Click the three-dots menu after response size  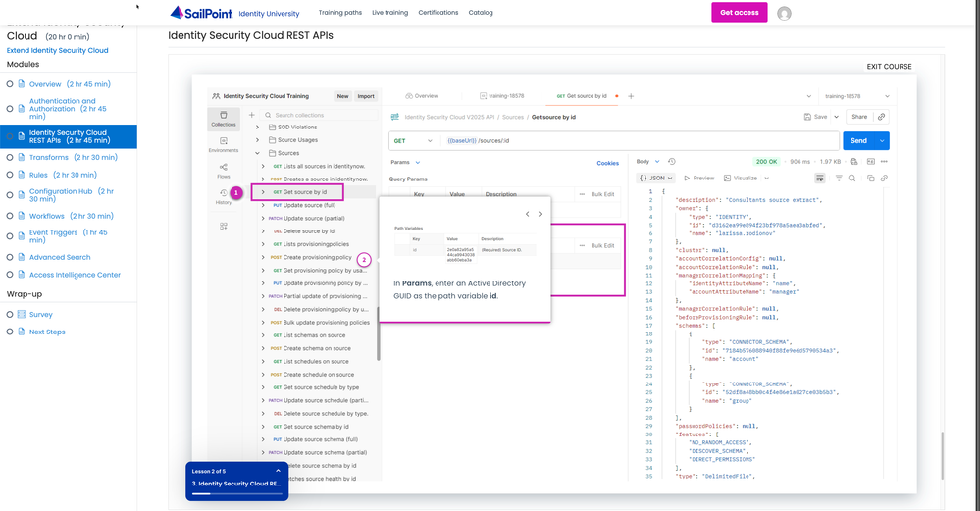click(884, 161)
